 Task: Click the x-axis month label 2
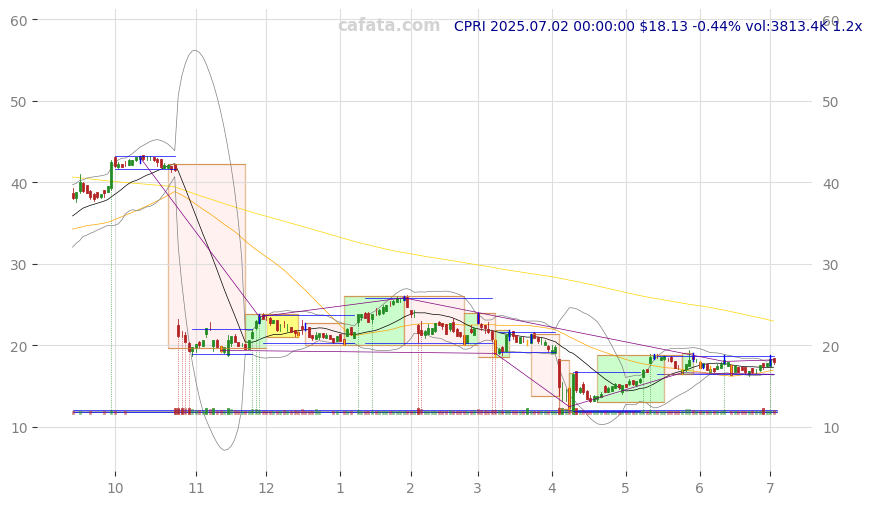[410, 488]
